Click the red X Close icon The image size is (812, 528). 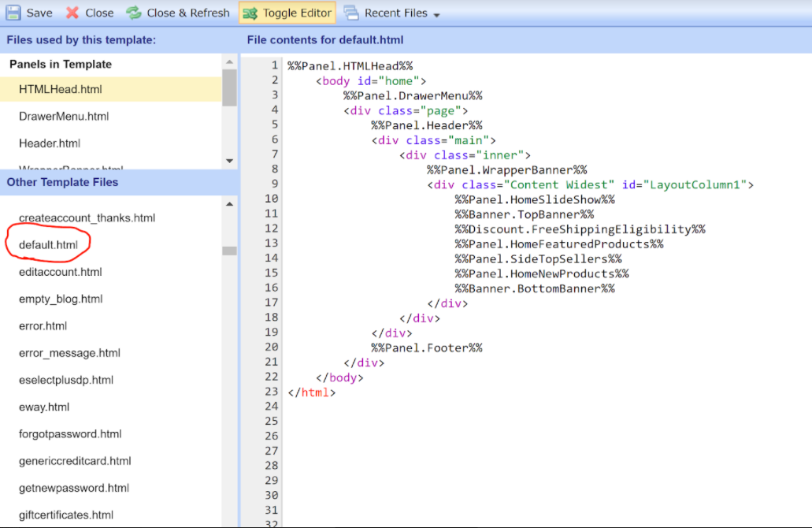pos(72,13)
